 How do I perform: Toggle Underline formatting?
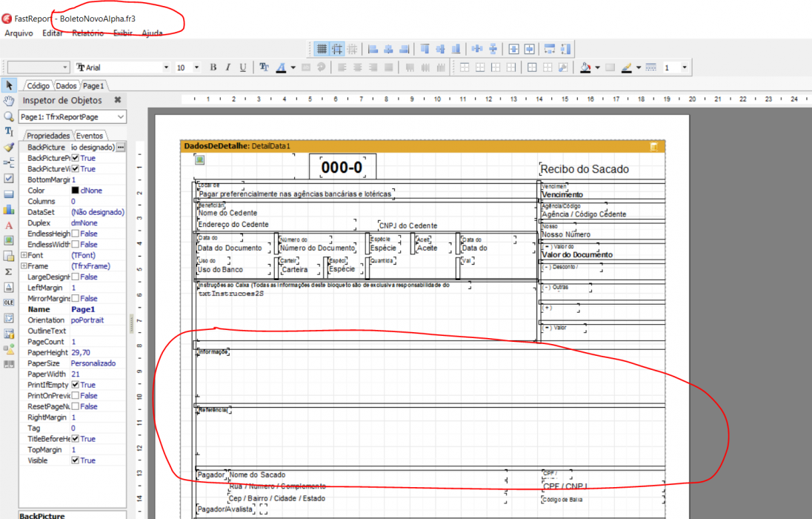pyautogui.click(x=243, y=67)
